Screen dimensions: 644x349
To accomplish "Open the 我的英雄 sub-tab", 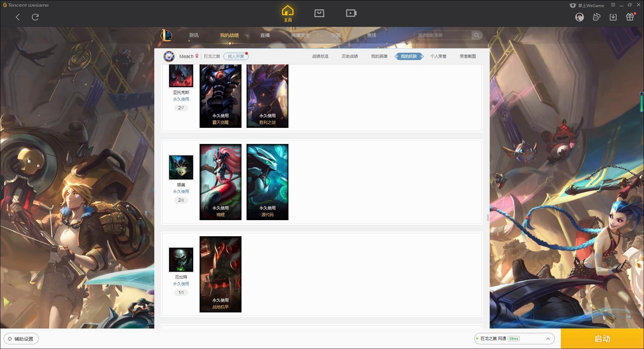I will pyautogui.click(x=379, y=56).
